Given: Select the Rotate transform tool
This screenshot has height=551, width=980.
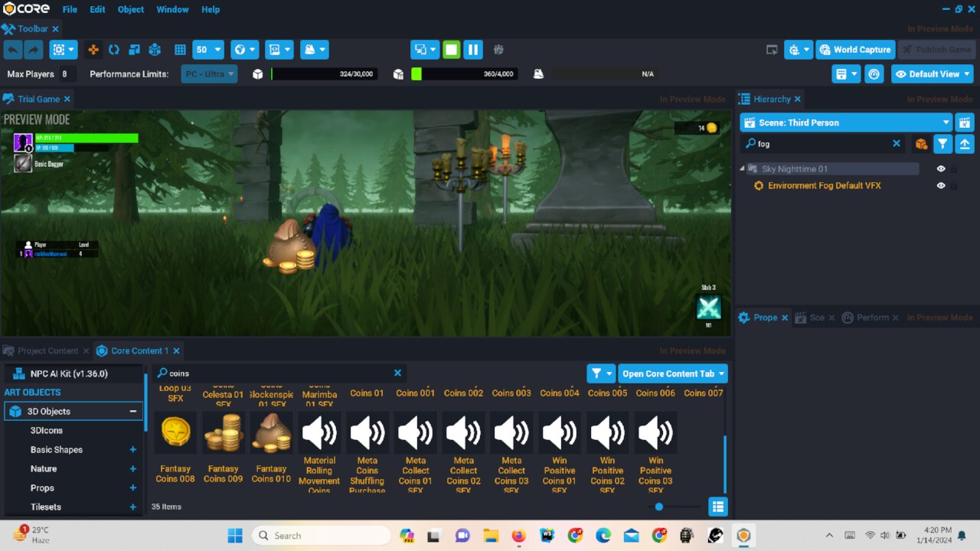Looking at the screenshot, I should tap(114, 50).
